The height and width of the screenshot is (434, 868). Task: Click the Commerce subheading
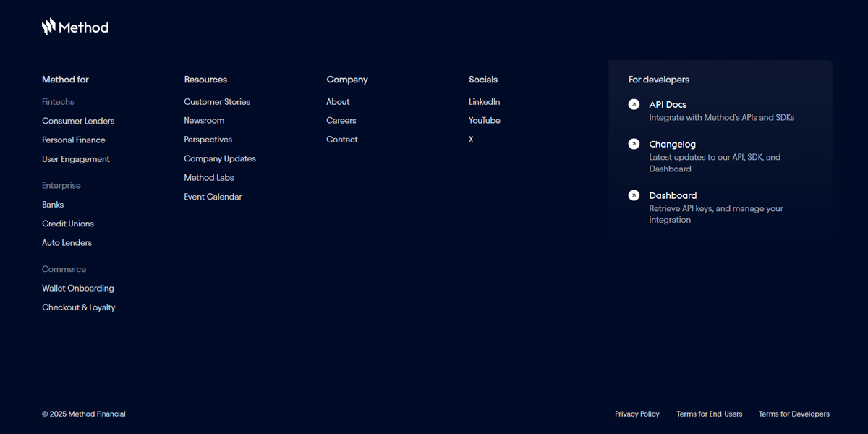(x=64, y=269)
